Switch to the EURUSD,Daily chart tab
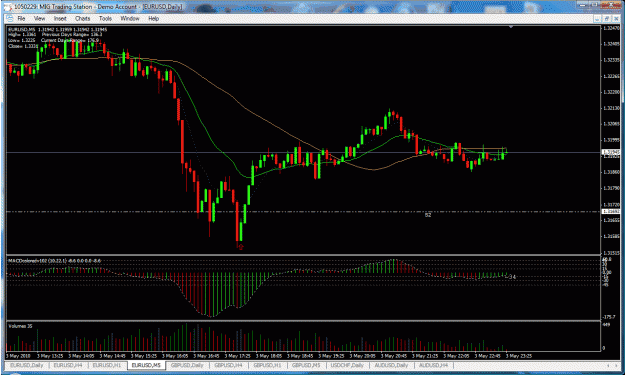This screenshot has height=375, width=625. [27, 365]
